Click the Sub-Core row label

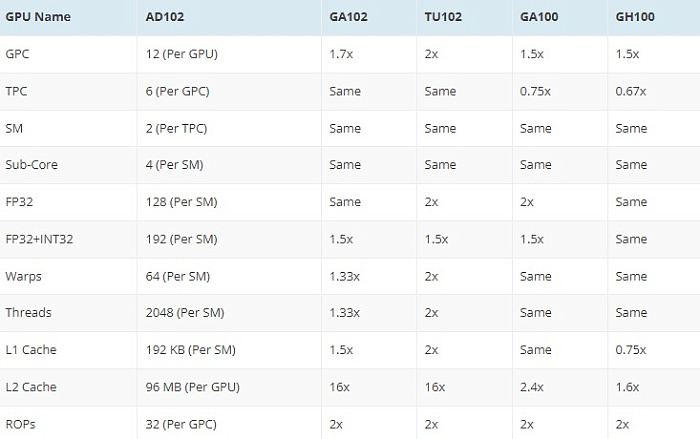click(x=32, y=164)
